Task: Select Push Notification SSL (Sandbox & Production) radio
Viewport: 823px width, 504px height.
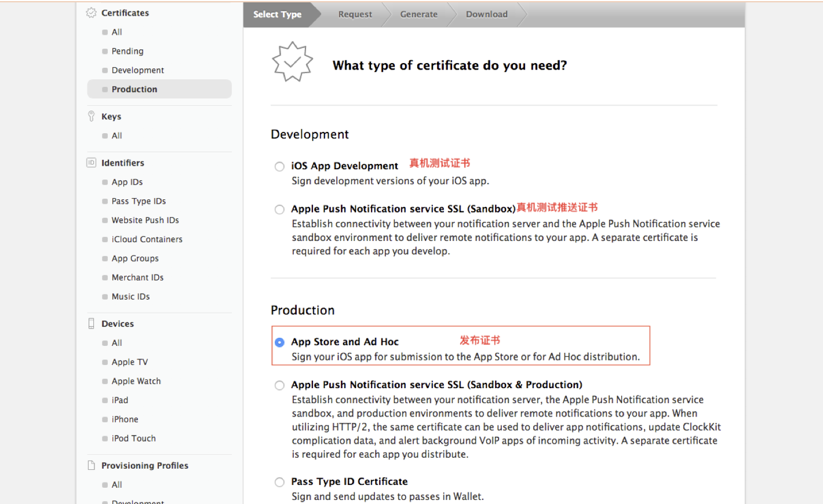Action: pyautogui.click(x=279, y=385)
